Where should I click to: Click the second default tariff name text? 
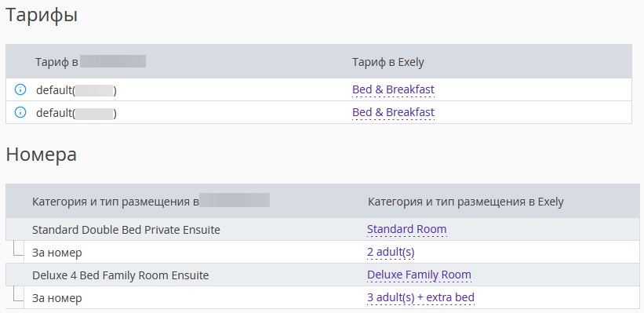[x=76, y=112]
